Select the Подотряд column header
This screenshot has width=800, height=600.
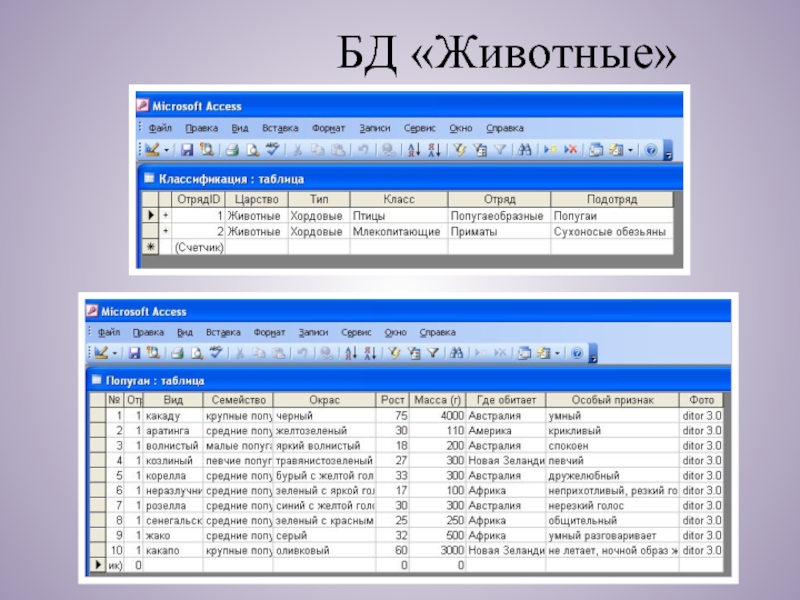click(612, 199)
